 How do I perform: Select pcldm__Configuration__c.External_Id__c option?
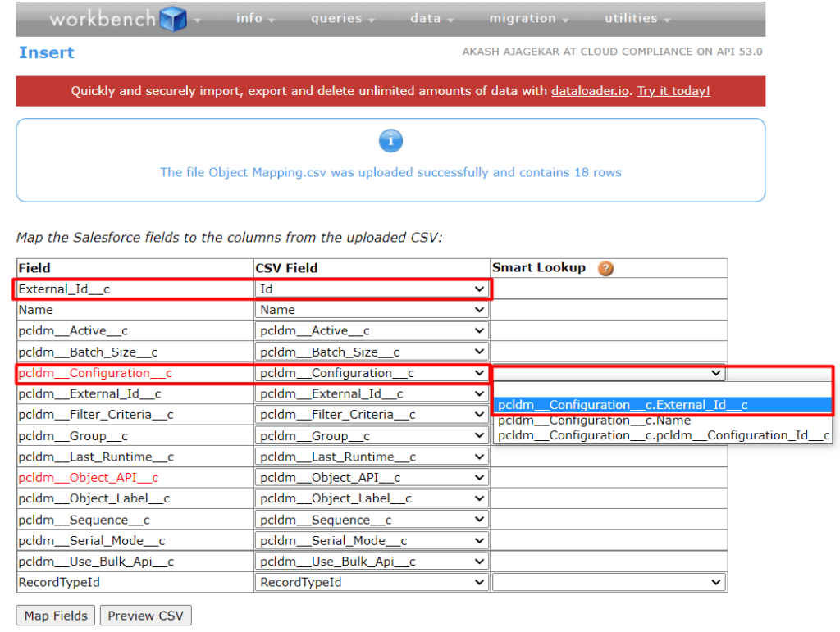622,405
